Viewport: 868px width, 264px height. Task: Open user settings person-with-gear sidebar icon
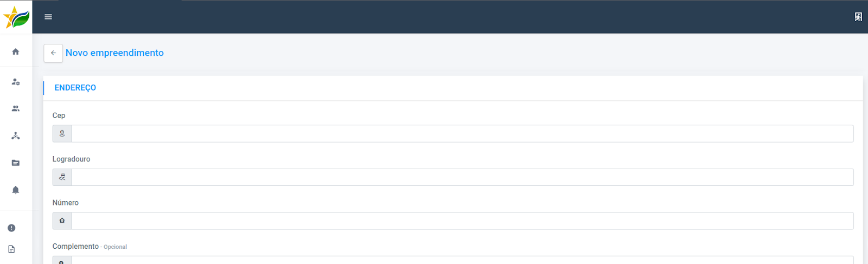pos(16,82)
